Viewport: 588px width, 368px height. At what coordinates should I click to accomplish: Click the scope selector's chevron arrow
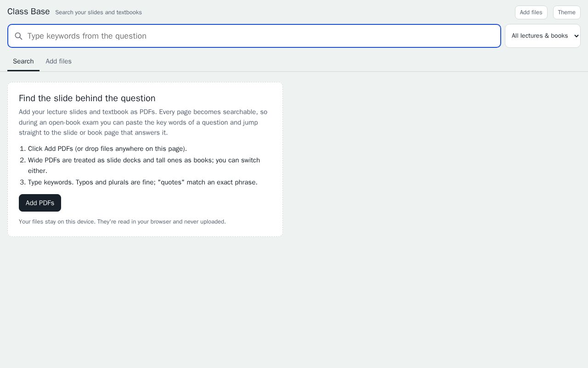point(577,36)
